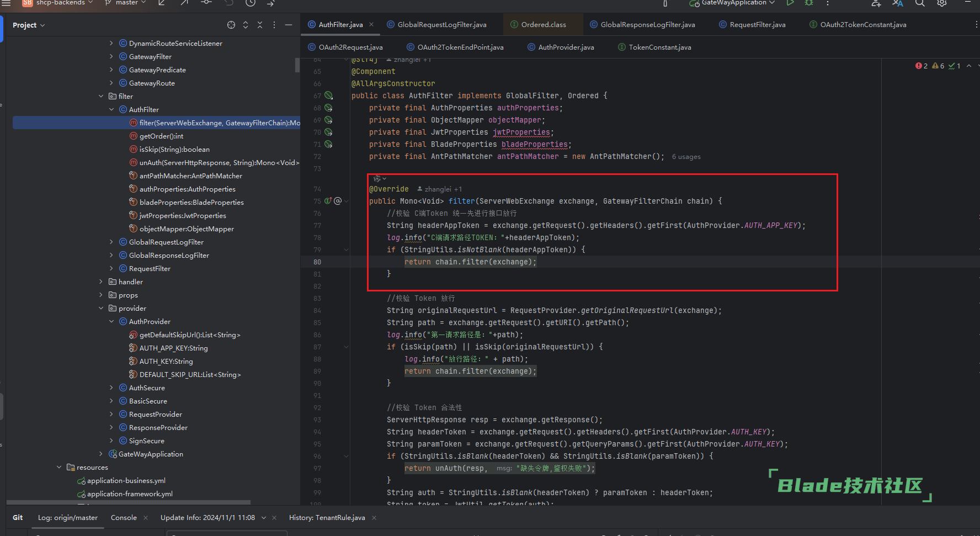
Task: Open the shcp-backends project dropdown
Action: pyautogui.click(x=57, y=3)
